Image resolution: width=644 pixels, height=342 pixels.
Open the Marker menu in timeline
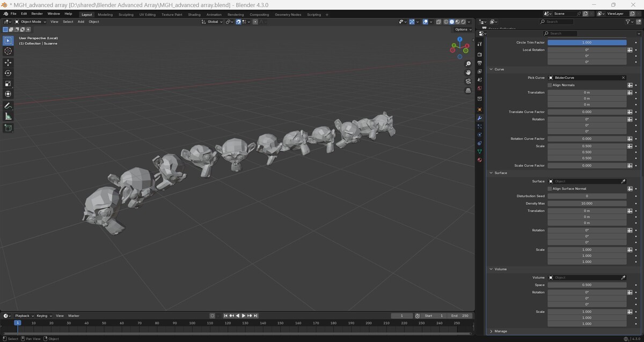point(74,316)
